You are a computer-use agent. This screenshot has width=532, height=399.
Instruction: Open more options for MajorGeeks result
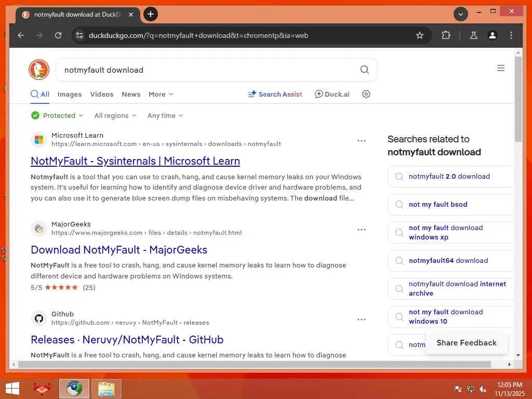click(x=362, y=229)
